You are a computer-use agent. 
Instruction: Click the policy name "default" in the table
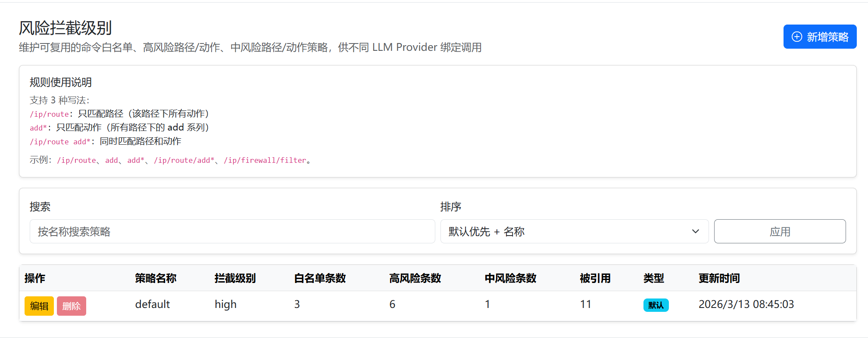153,305
